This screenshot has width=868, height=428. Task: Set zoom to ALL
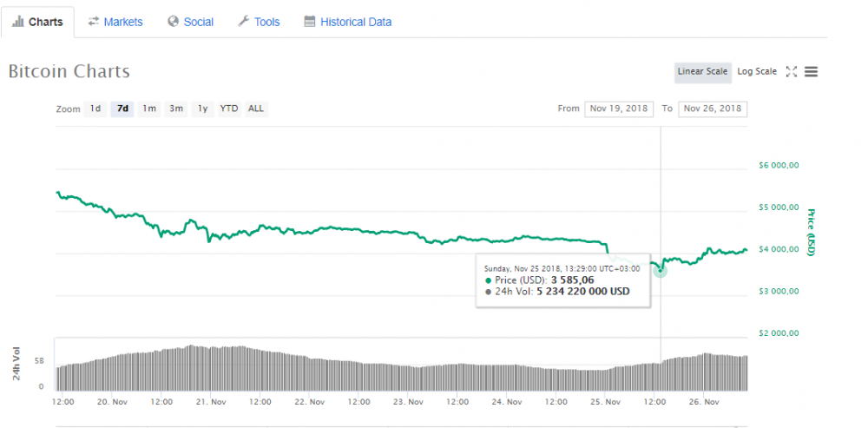tap(256, 109)
